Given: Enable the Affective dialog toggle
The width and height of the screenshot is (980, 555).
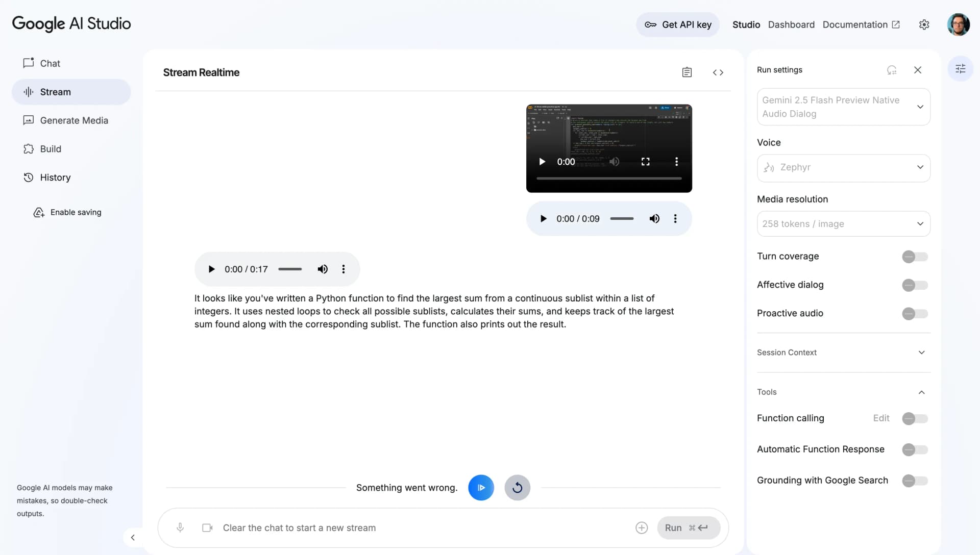Looking at the screenshot, I should 913,285.
